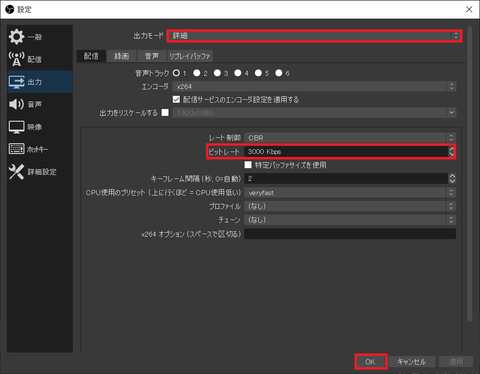This screenshot has width=480, height=374.
Task: Expand the エンコーダ x264 dropdown
Action: point(314,87)
